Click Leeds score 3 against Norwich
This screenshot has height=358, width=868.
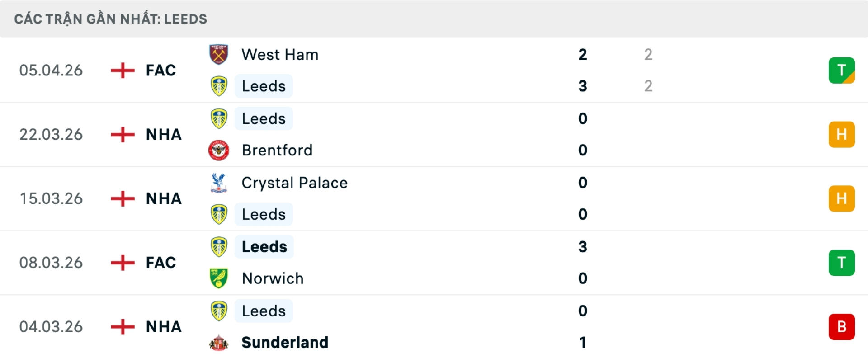tap(583, 247)
